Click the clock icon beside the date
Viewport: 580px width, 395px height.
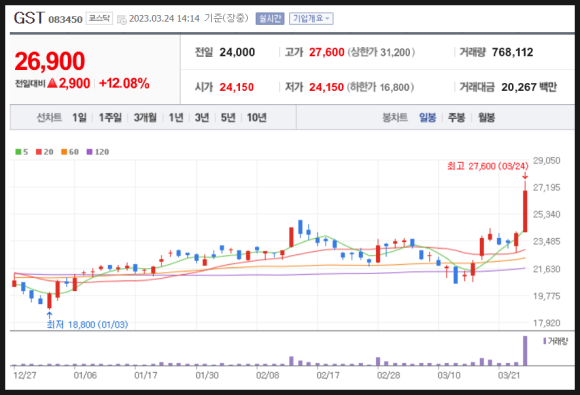click(122, 19)
